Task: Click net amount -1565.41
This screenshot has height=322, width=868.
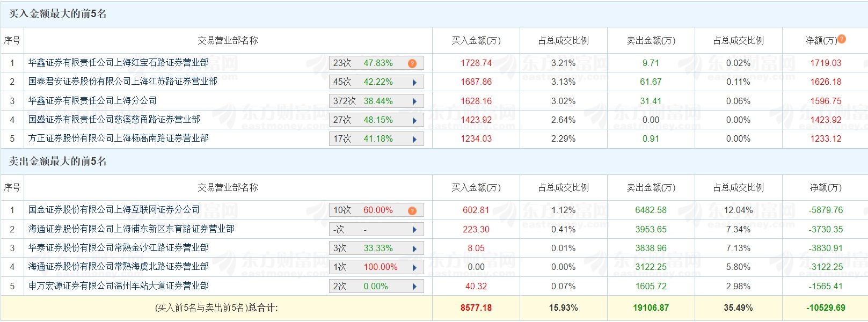Action: coord(826,286)
